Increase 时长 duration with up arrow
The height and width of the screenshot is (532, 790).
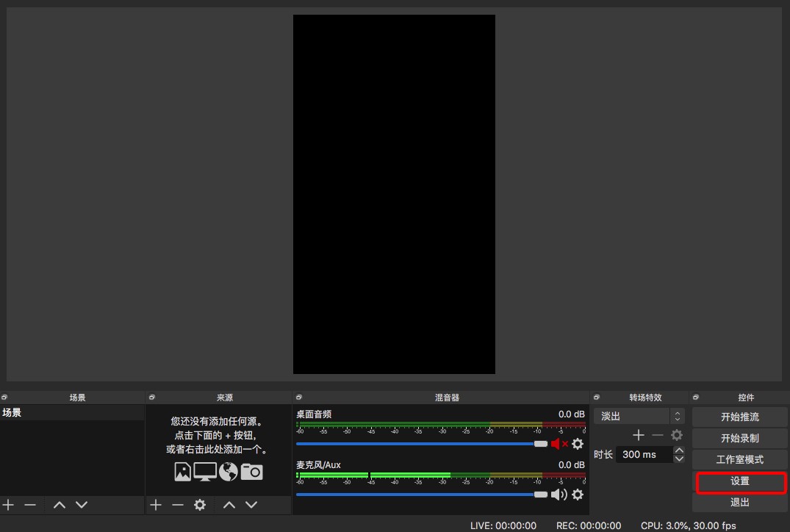tap(679, 450)
